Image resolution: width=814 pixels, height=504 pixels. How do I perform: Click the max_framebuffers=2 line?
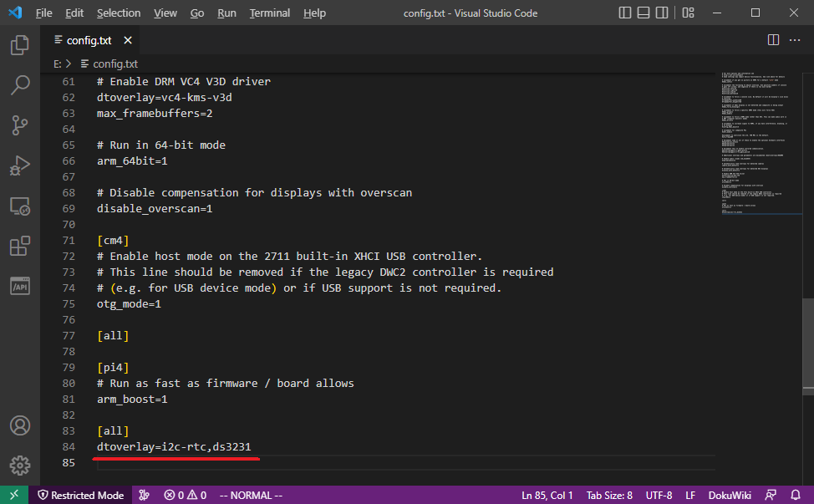(155, 113)
